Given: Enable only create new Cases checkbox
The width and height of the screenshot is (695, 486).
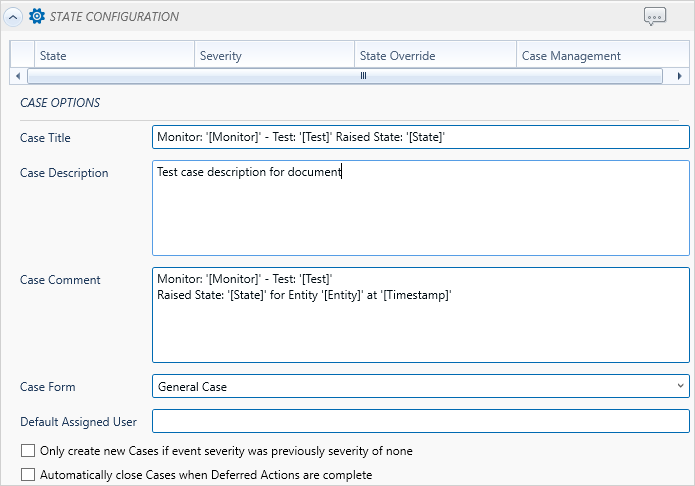Looking at the screenshot, I should [x=28, y=451].
